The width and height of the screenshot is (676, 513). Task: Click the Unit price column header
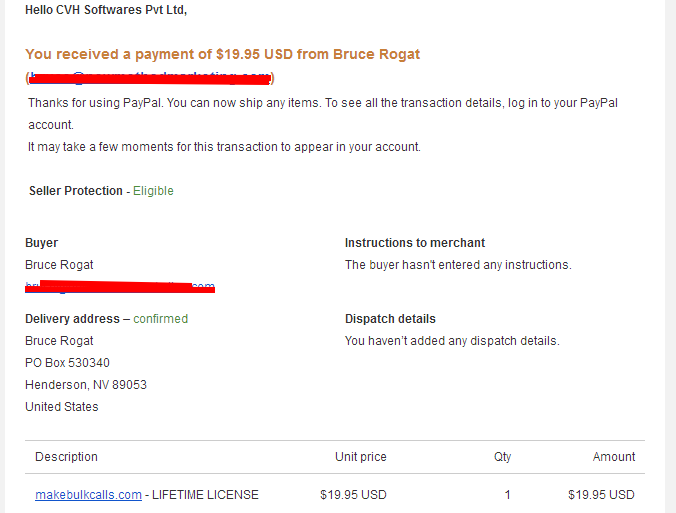click(x=361, y=457)
